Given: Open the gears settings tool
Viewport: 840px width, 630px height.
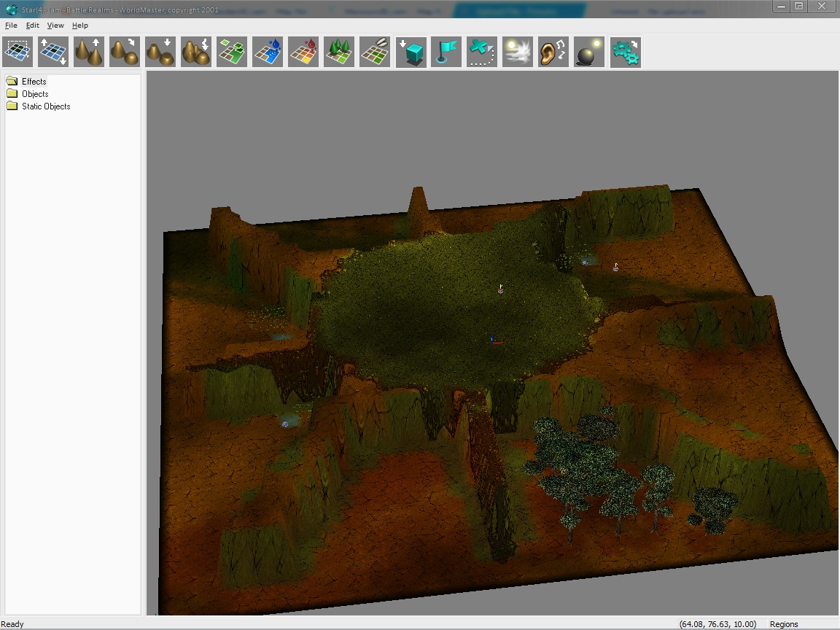Looking at the screenshot, I should tap(626, 52).
